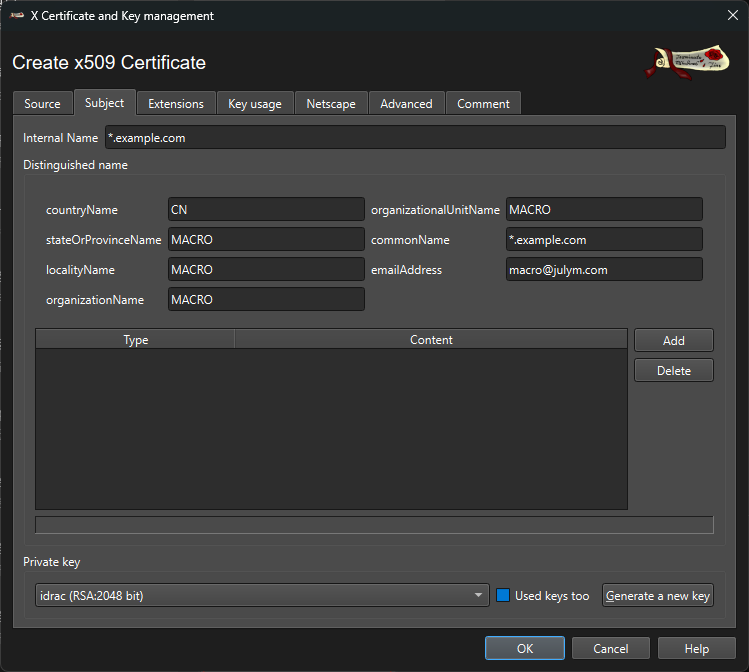
Task: Edit the organizationalUnitName field
Action: point(604,209)
